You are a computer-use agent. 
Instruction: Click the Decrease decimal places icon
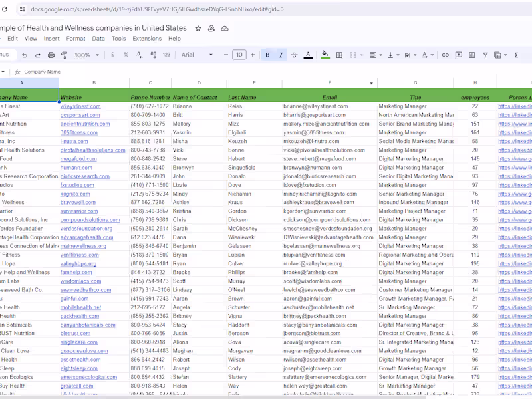click(139, 55)
